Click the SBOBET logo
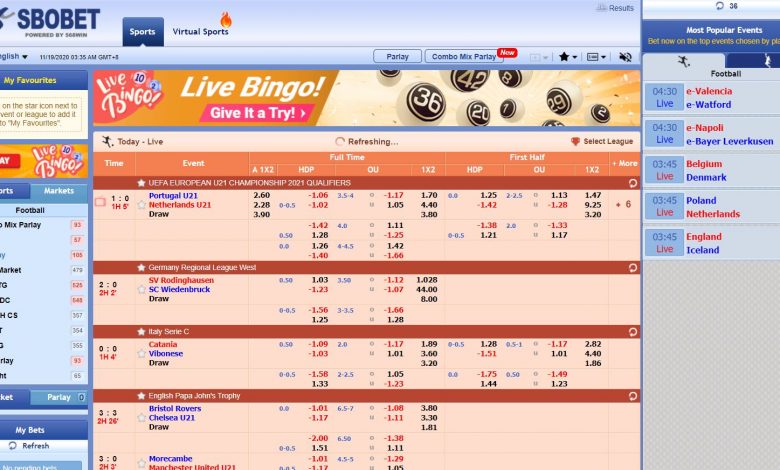The image size is (780, 470). coord(50,22)
